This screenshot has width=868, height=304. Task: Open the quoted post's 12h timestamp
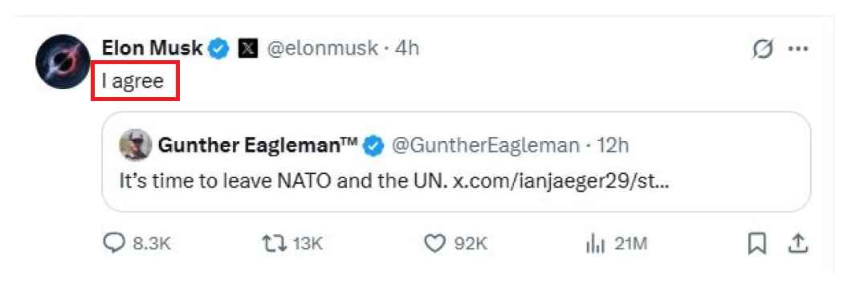click(613, 145)
